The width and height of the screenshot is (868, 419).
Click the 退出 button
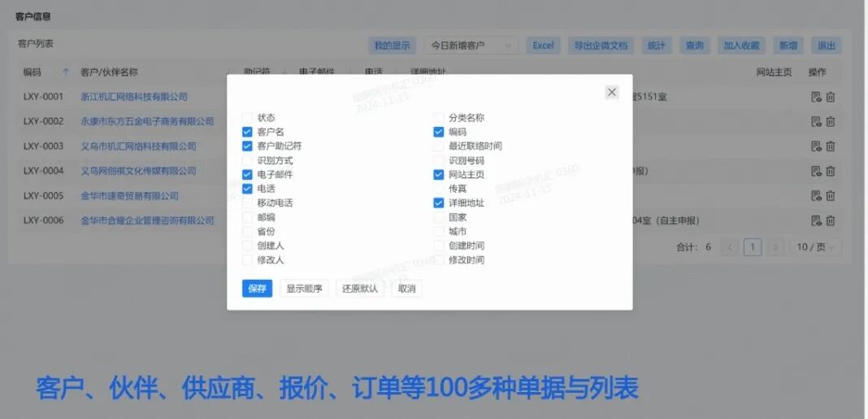[827, 46]
